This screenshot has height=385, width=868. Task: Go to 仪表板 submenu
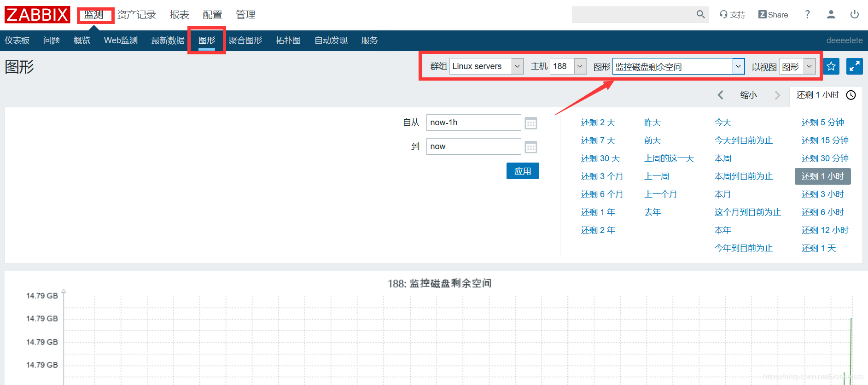[17, 41]
